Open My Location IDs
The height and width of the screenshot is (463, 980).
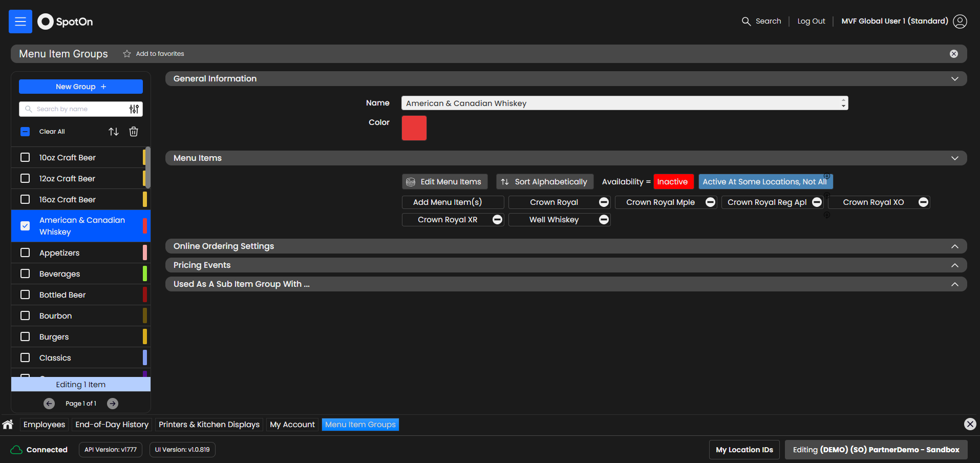pyautogui.click(x=744, y=450)
